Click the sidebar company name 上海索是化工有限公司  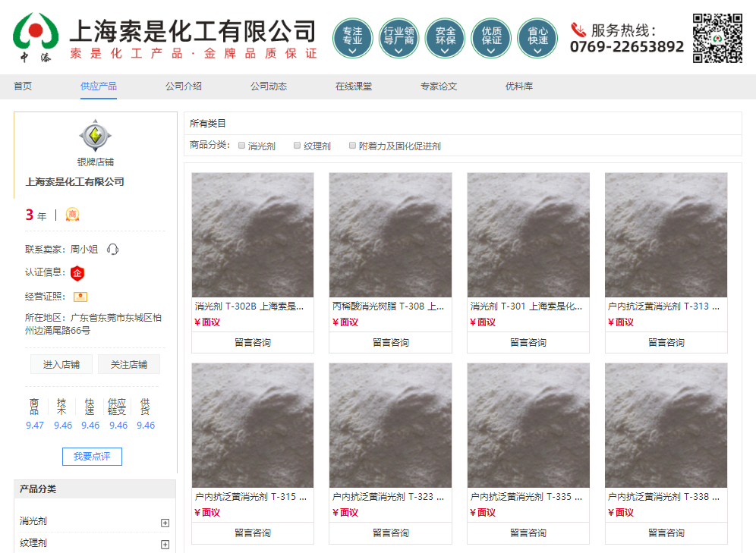pos(74,182)
